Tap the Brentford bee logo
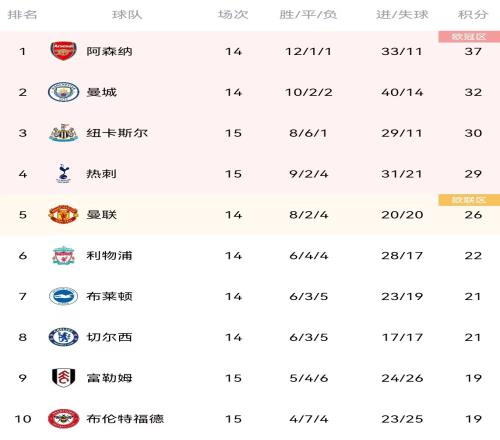The width and height of the screenshot is (500, 440). tap(63, 419)
